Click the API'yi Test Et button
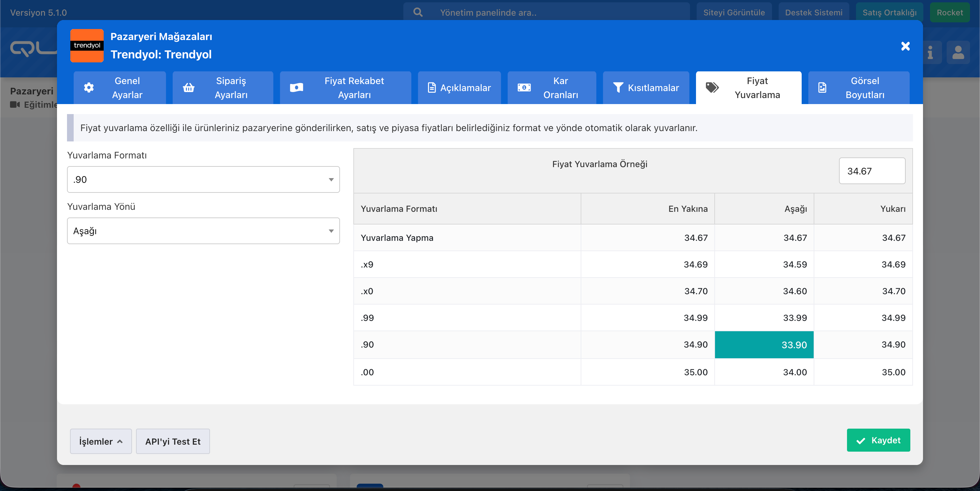The width and height of the screenshot is (980, 491). (x=173, y=441)
